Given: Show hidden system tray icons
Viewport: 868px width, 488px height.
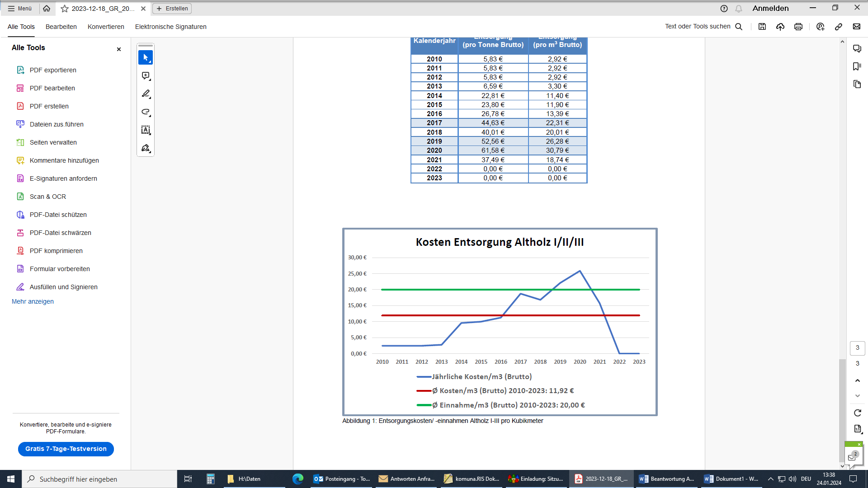Looking at the screenshot, I should [771, 479].
